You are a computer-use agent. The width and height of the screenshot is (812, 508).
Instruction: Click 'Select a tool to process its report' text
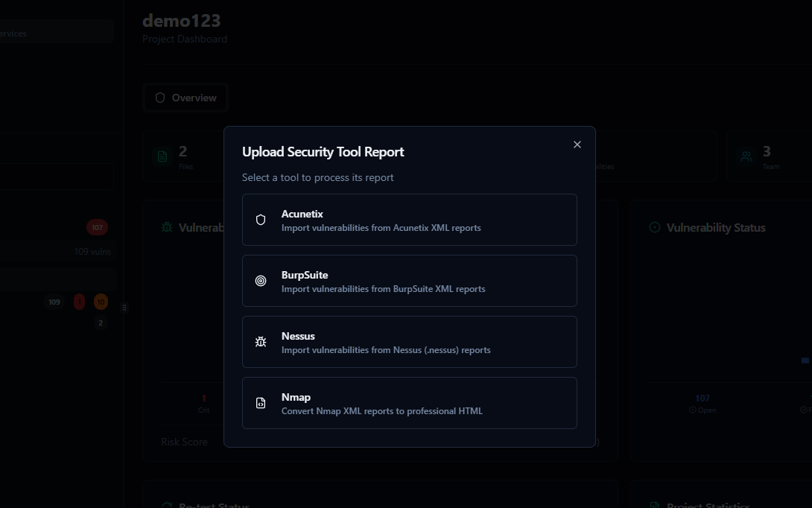[x=317, y=177]
